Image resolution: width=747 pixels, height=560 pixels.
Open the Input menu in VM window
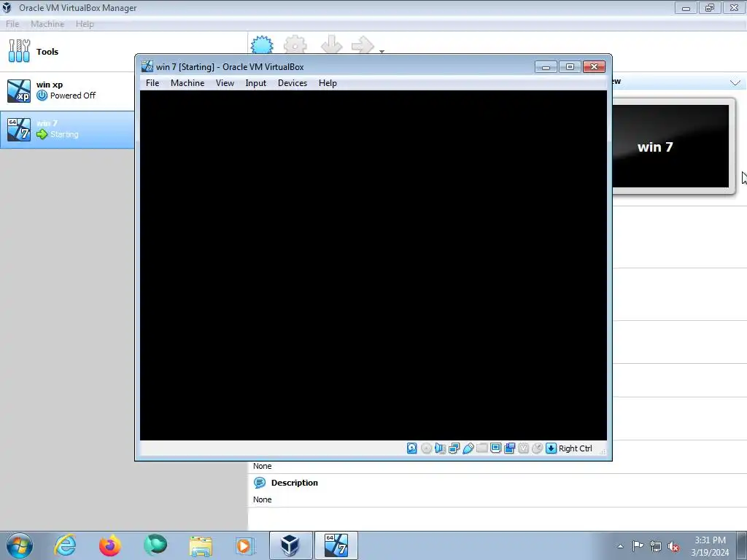click(x=256, y=83)
